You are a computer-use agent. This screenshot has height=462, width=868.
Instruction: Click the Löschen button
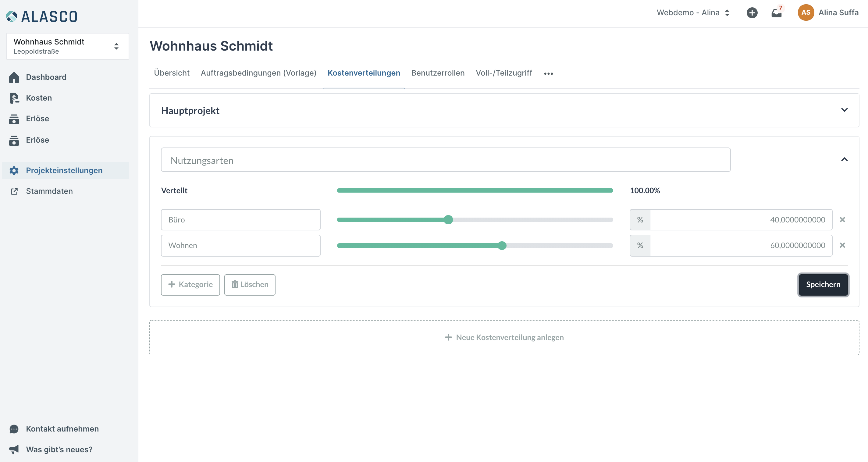(250, 285)
